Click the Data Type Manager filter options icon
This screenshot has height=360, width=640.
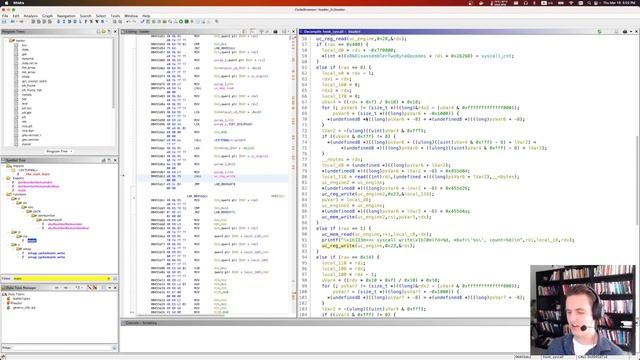pyautogui.click(x=114, y=348)
